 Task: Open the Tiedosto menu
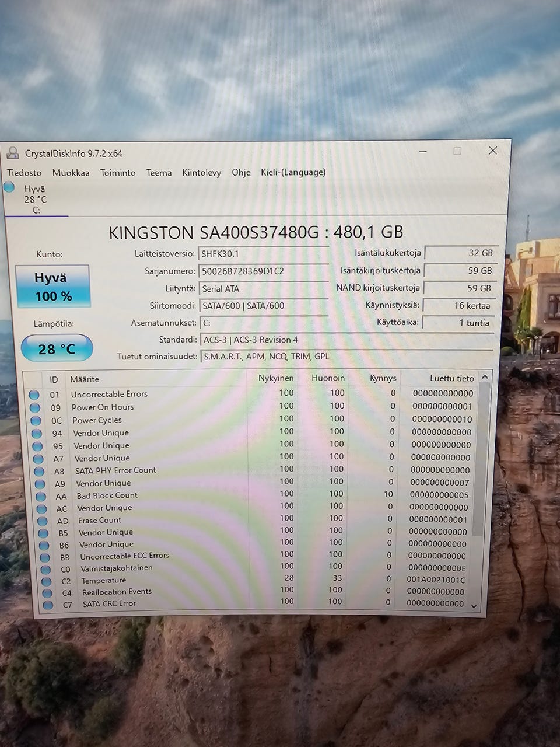(24, 173)
